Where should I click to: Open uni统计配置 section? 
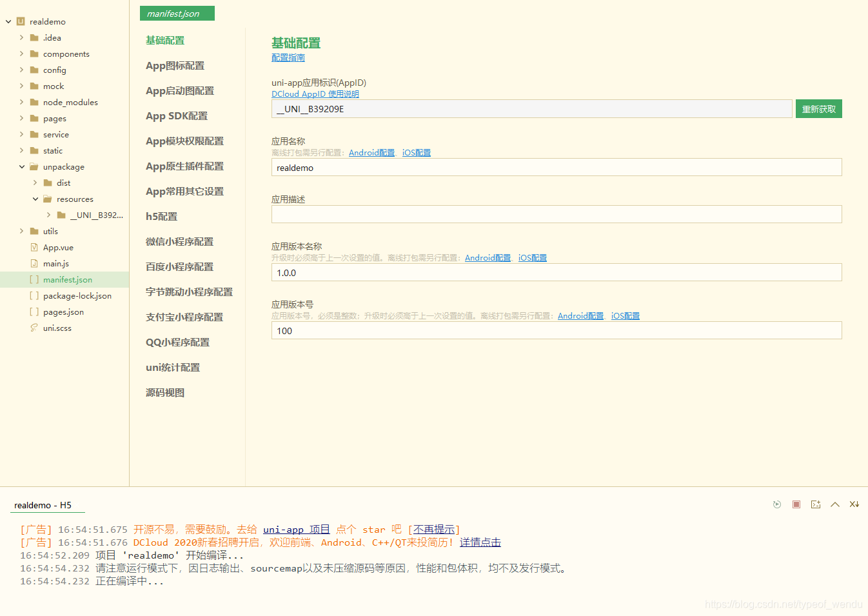[x=173, y=367]
